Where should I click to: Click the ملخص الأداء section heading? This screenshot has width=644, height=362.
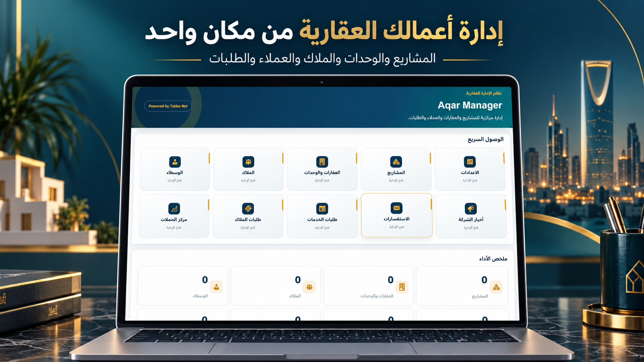pos(493,259)
